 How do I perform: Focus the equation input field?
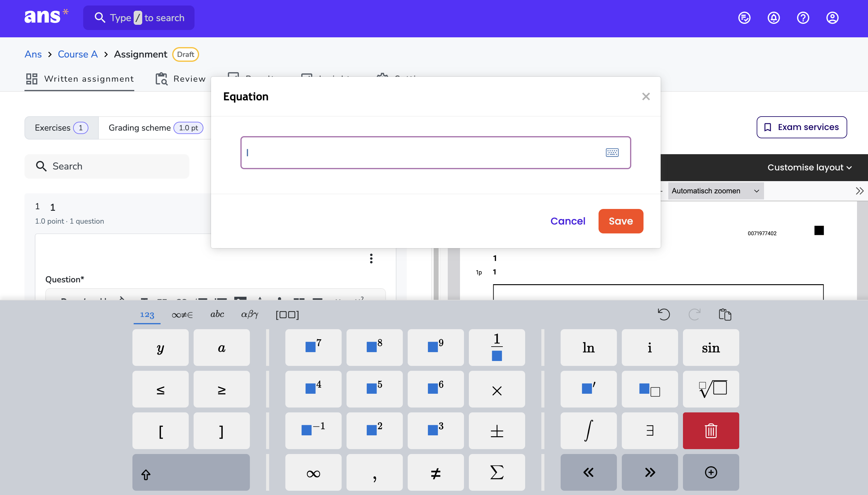coord(435,153)
